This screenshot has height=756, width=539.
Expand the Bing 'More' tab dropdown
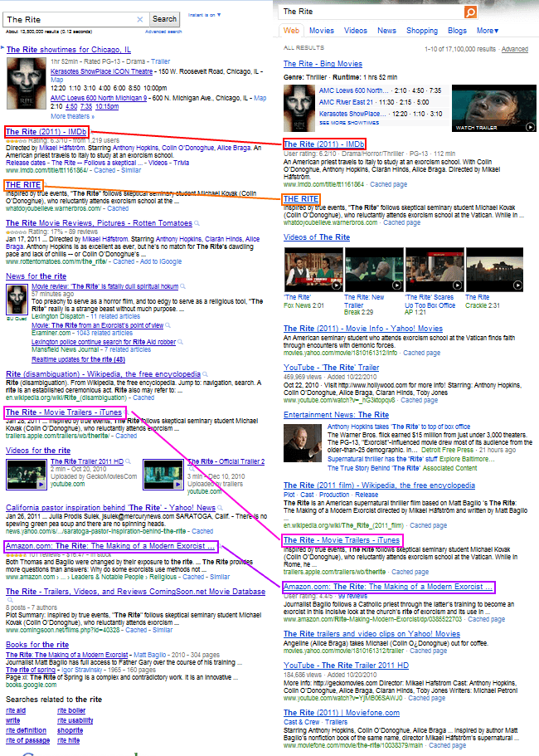tap(488, 31)
